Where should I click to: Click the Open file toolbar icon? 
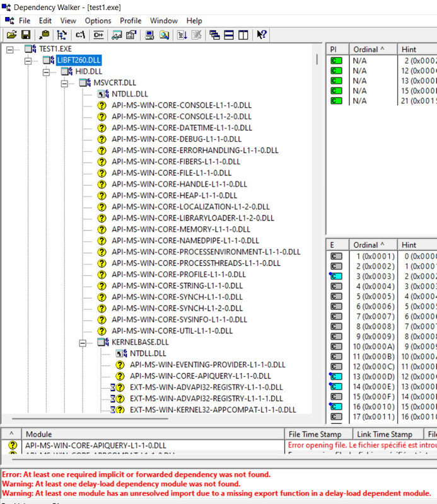[x=11, y=35]
